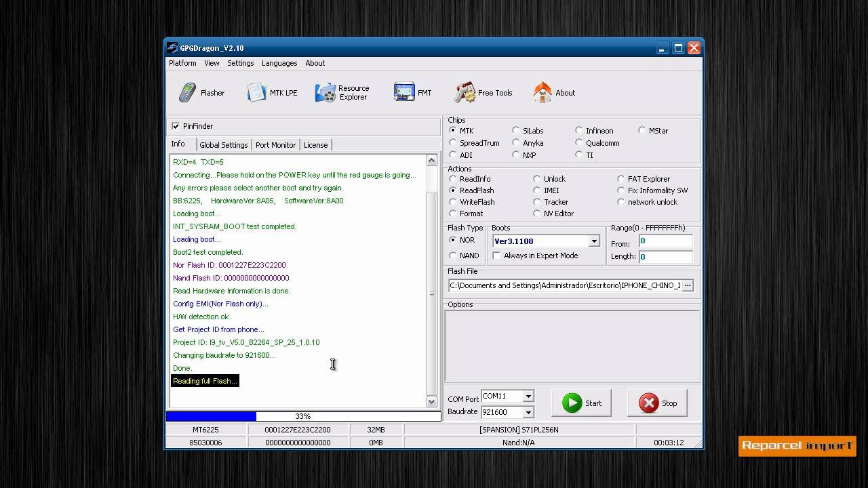This screenshot has height=488, width=868.
Task: Switch to the Global Settings tab
Action: coord(224,145)
